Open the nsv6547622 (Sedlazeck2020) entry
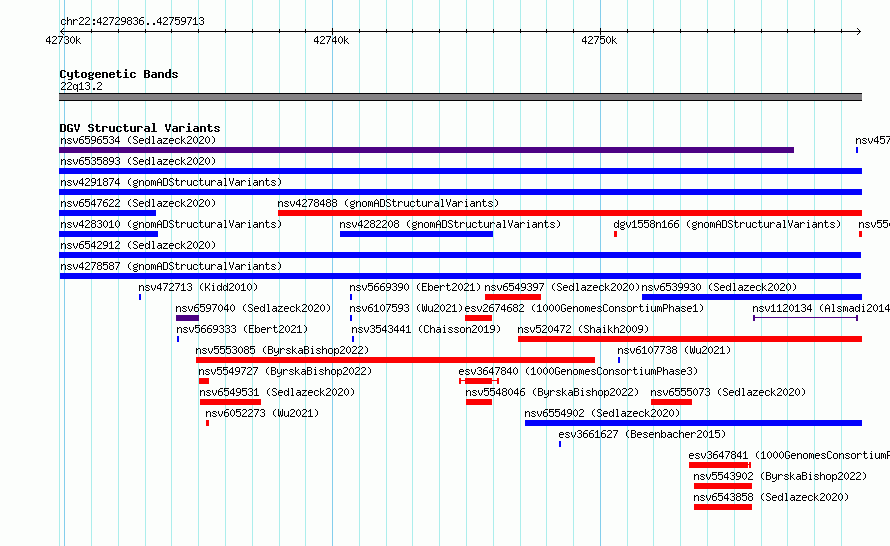The image size is (890, 546). (138, 203)
